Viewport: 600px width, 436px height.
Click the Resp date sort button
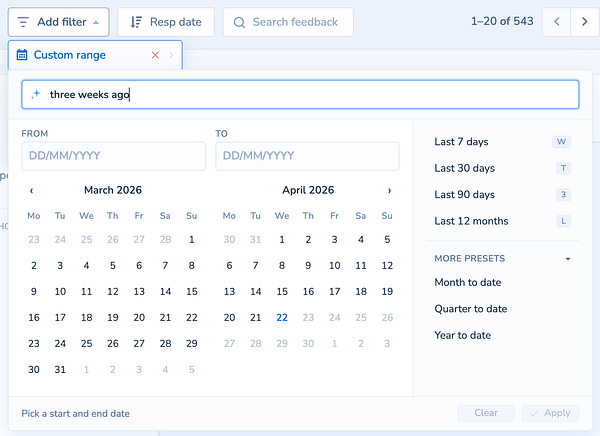(166, 22)
